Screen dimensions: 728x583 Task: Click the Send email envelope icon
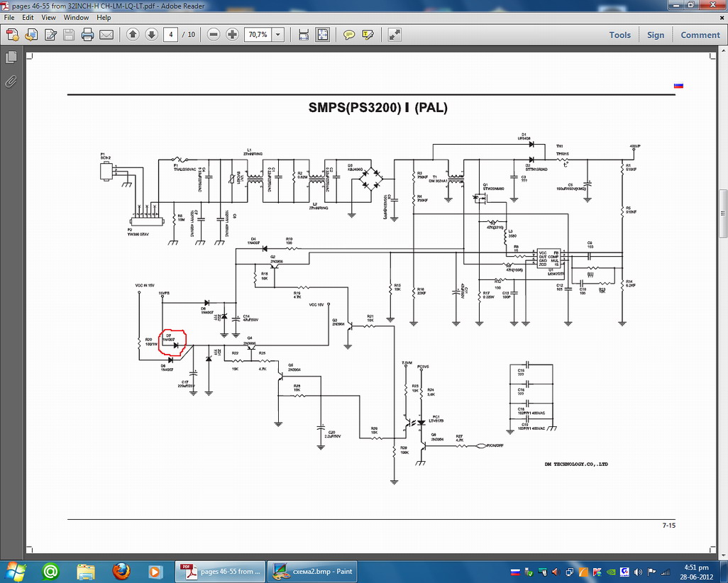[x=106, y=35]
